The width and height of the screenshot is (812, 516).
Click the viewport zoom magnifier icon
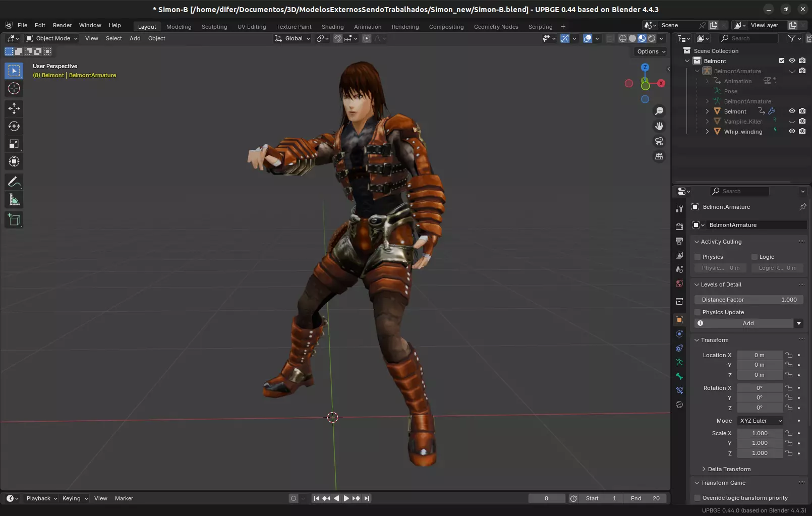tap(659, 111)
